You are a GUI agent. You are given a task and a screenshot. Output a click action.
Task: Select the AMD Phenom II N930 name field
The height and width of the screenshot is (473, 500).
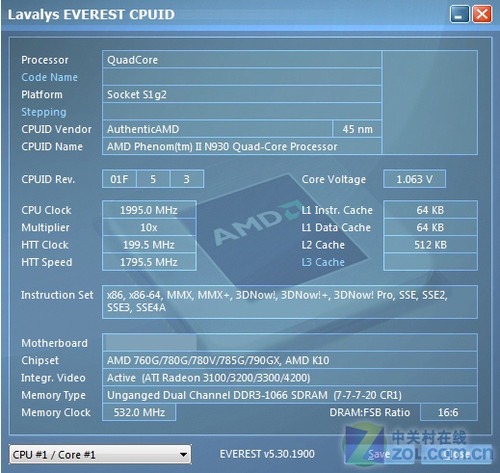242,147
